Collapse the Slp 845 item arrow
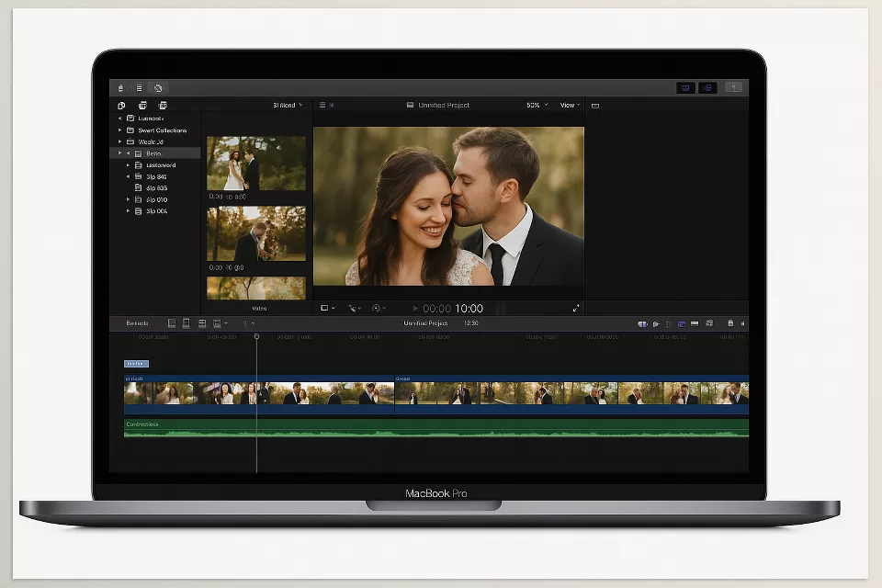Image resolution: width=882 pixels, height=588 pixels. [x=129, y=176]
